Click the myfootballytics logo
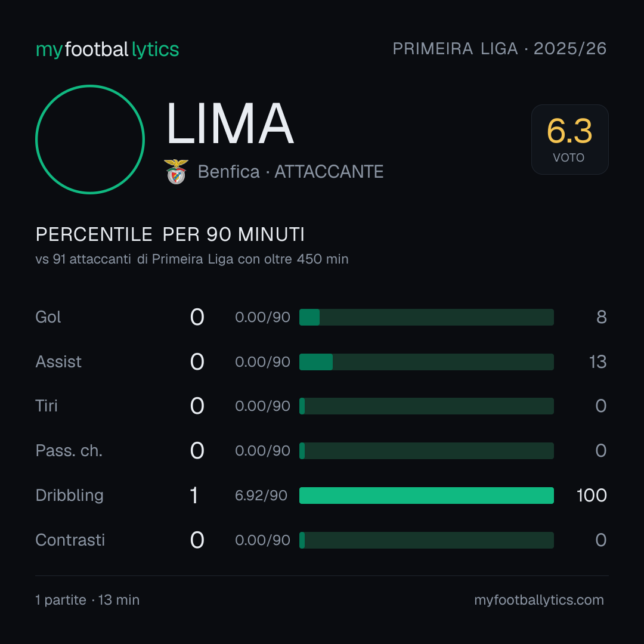The width and height of the screenshot is (644, 644). (x=107, y=49)
